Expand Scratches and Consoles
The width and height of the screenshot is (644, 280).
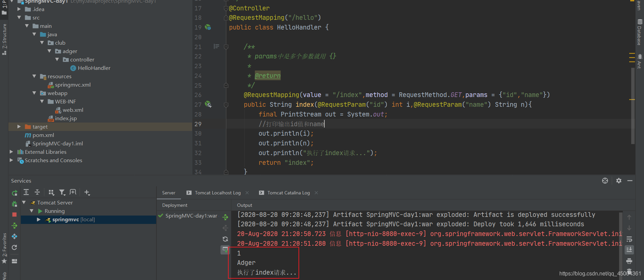click(11, 160)
